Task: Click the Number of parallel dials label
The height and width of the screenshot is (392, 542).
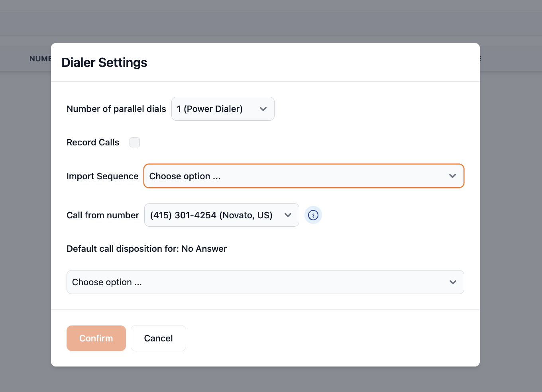Action: coord(116,109)
